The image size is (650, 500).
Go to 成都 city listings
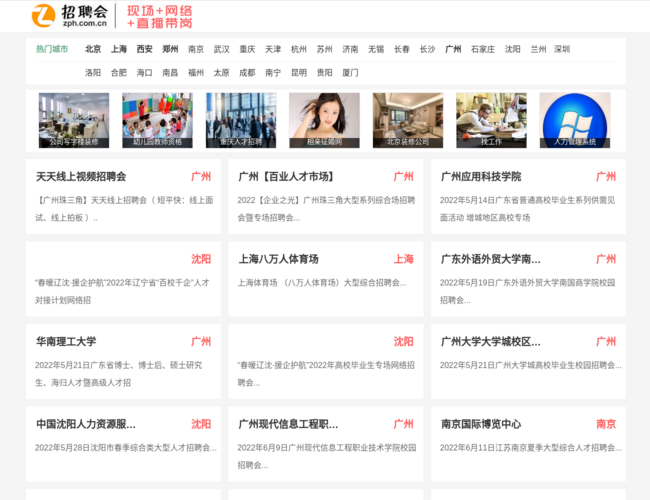pyautogui.click(x=247, y=73)
